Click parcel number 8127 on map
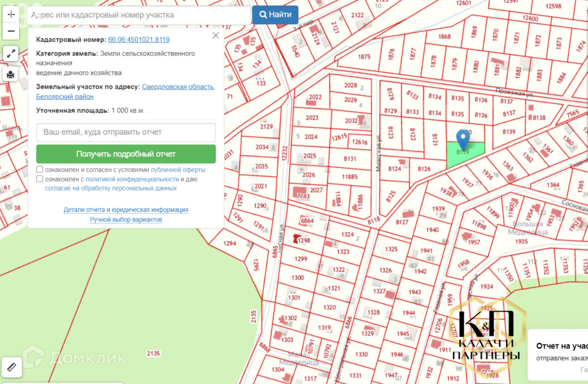Image resolution: width=588 pixels, height=384 pixels. 402,223
